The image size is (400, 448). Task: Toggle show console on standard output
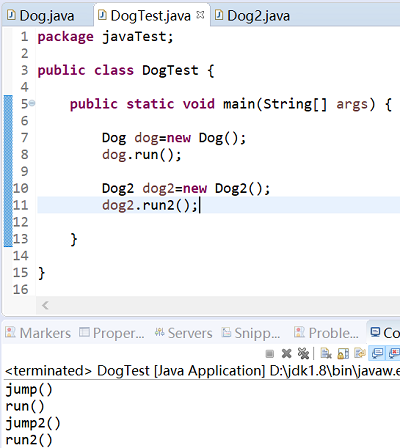tap(377, 353)
